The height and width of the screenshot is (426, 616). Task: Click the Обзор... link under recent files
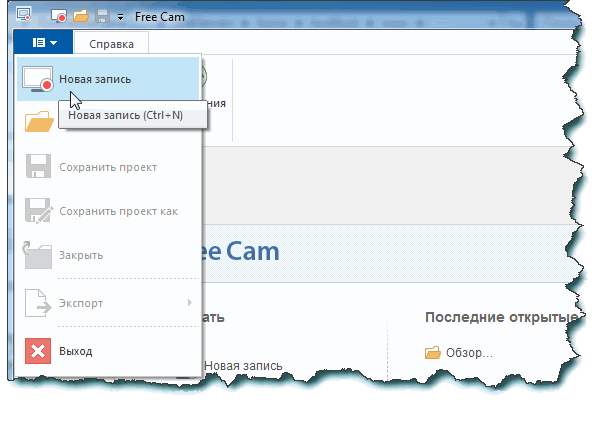point(469,353)
